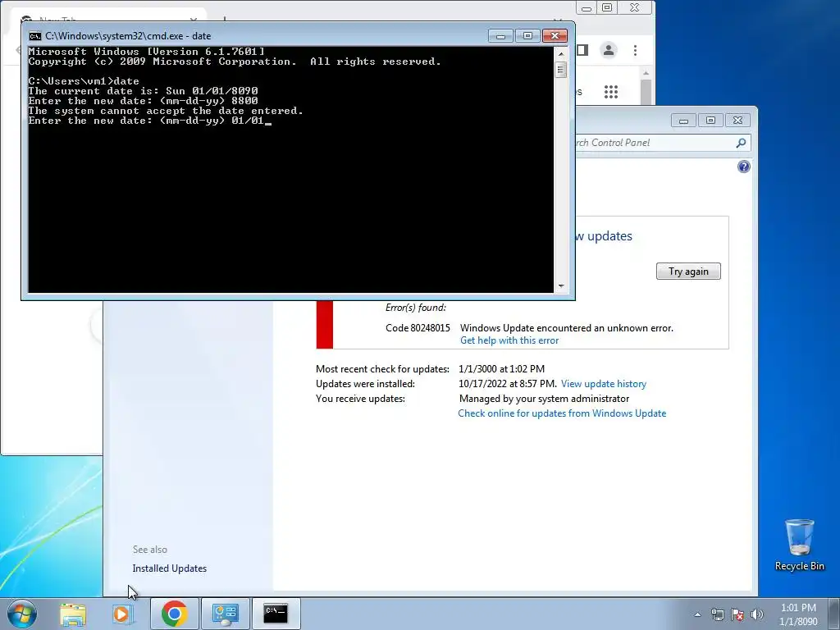Screen dimensions: 840x630
Task: Maximize the cmd.exe window
Action: click(527, 36)
